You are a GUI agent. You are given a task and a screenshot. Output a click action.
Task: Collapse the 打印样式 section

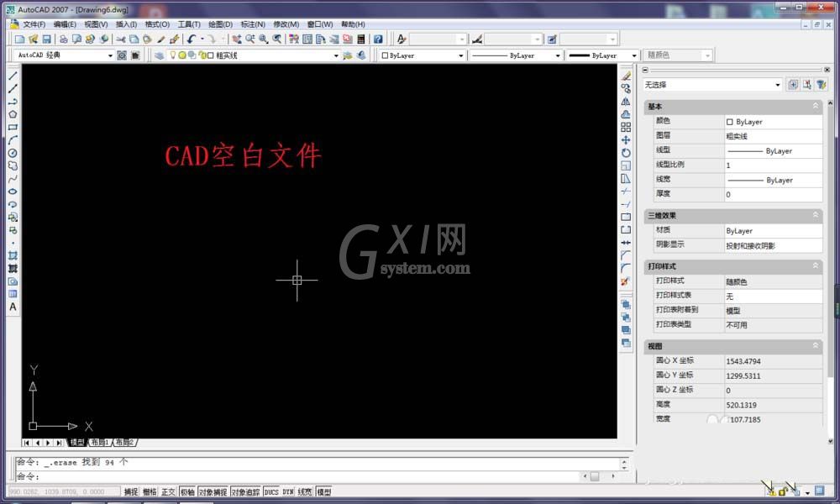pyautogui.click(x=816, y=265)
